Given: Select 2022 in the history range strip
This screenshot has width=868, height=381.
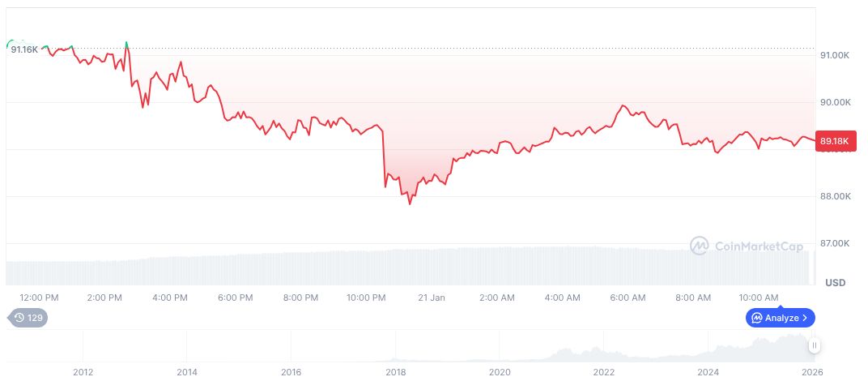Looking at the screenshot, I should point(604,372).
